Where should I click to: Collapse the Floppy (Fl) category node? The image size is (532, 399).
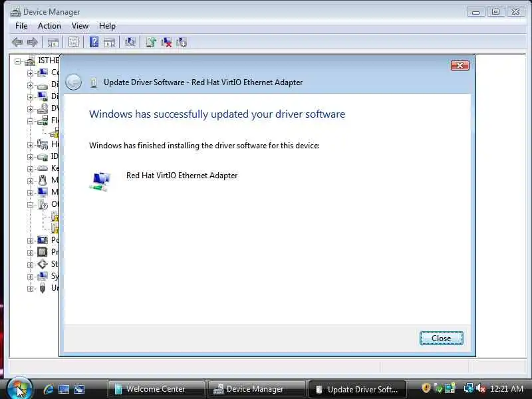30,121
